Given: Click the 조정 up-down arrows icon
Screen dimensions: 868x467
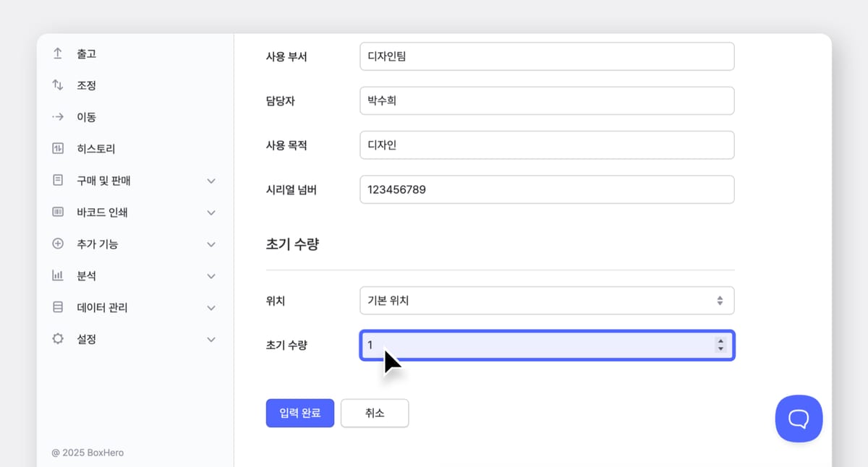Looking at the screenshot, I should [57, 85].
